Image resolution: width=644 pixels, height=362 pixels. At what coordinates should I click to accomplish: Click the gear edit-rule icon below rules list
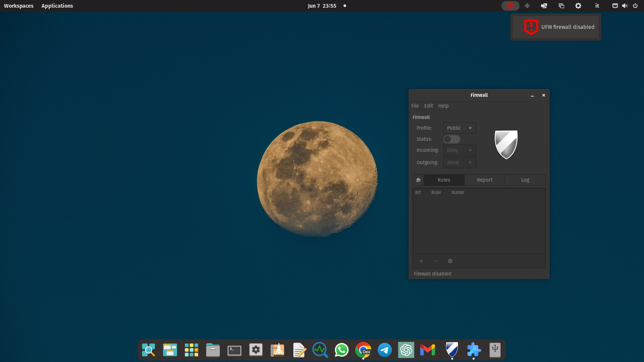pos(450,261)
